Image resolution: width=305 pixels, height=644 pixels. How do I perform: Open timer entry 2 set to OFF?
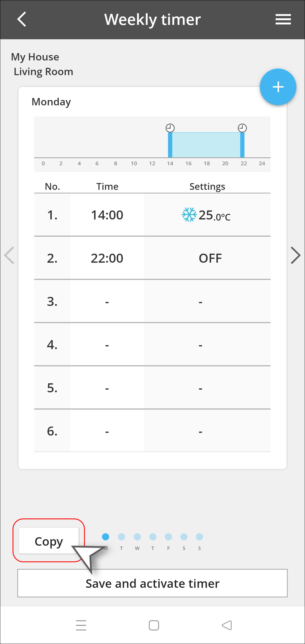tap(152, 258)
